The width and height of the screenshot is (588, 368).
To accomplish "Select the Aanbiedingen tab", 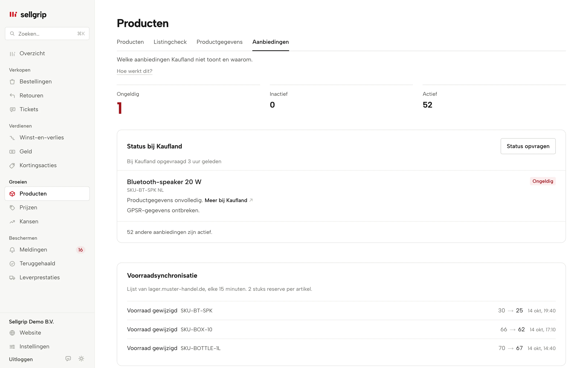I will coord(270,42).
